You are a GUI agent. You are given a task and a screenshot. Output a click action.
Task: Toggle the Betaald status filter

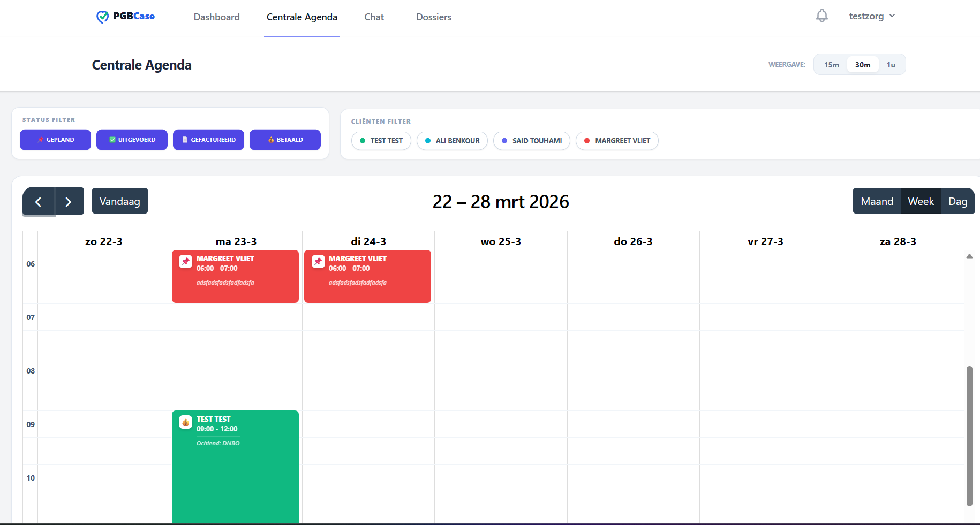click(285, 140)
